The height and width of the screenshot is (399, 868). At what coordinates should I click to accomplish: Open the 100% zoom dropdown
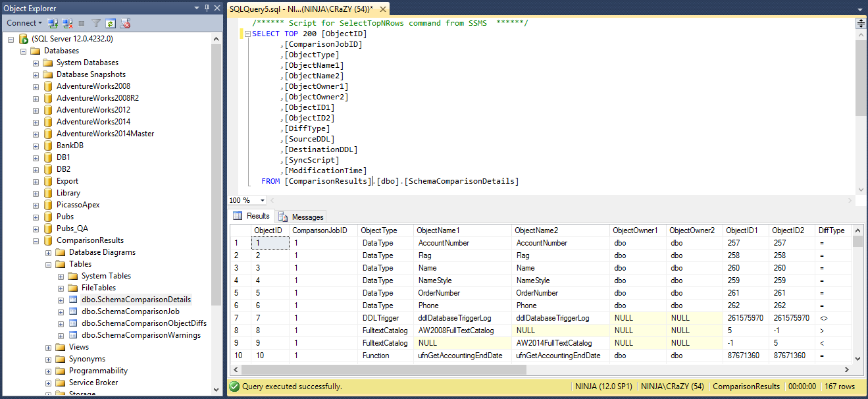click(261, 200)
